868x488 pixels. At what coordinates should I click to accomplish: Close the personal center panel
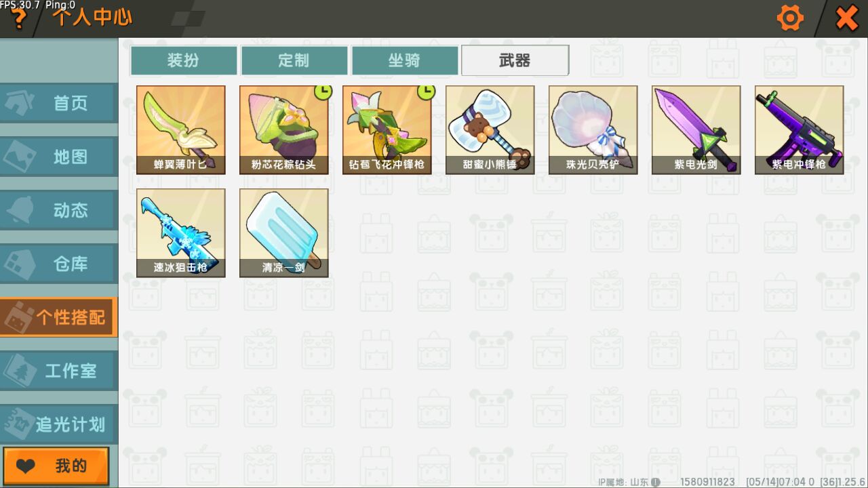pyautogui.click(x=847, y=18)
